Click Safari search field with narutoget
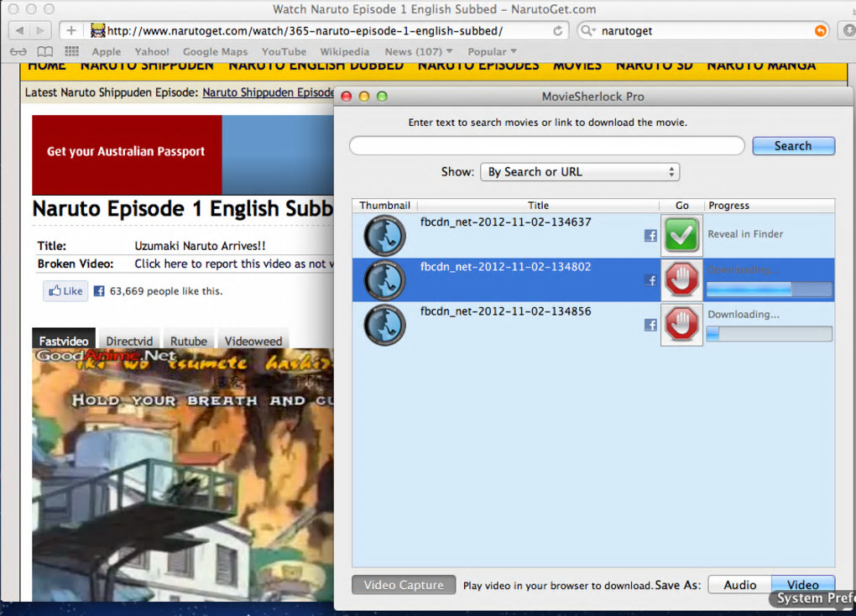 [703, 30]
